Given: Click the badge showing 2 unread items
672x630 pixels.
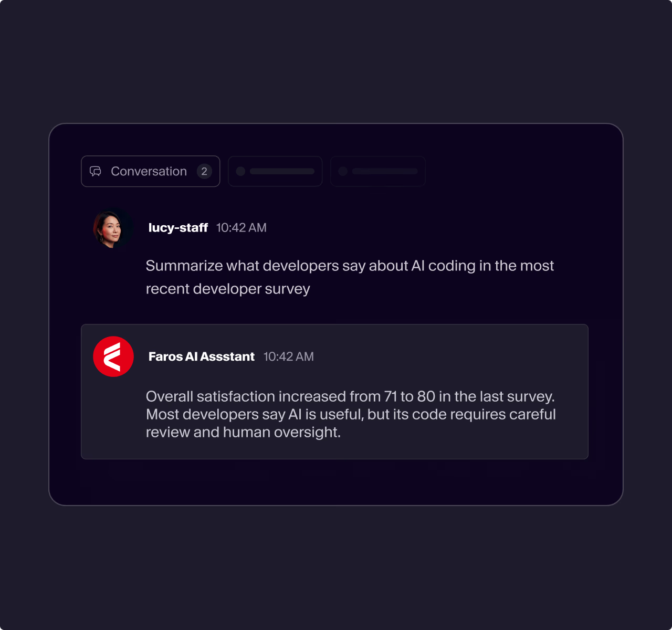Looking at the screenshot, I should 204,171.
